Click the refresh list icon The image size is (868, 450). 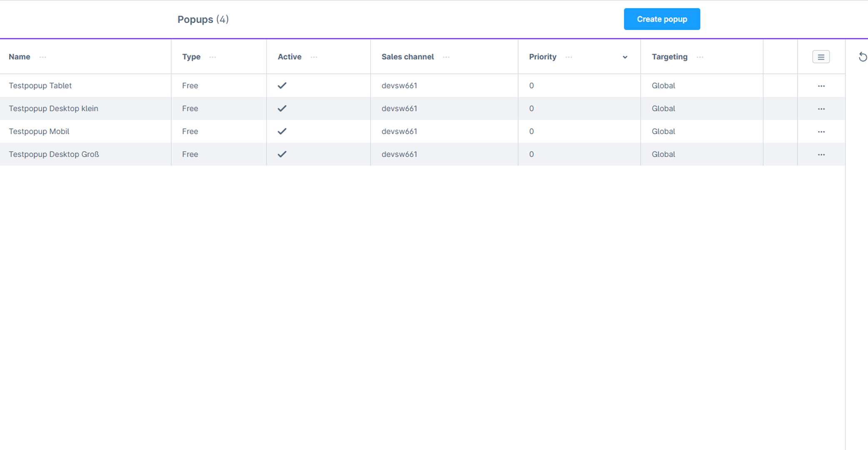[863, 57]
